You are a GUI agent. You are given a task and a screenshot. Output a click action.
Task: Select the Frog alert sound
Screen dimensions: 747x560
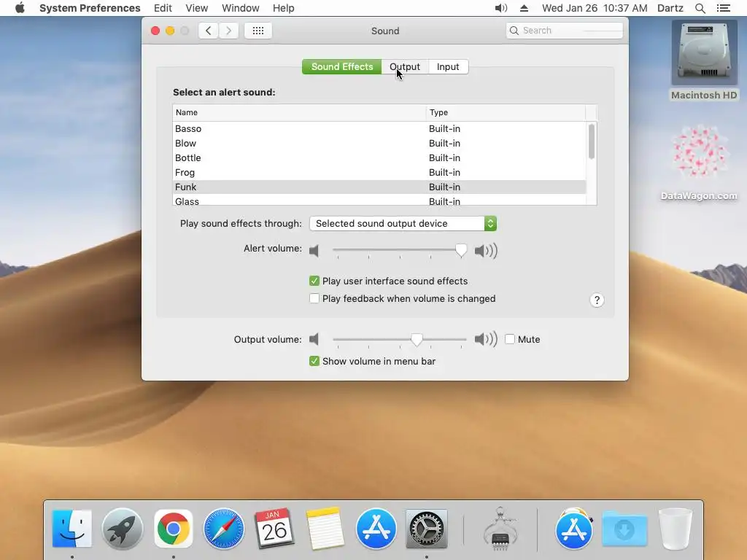click(x=379, y=172)
